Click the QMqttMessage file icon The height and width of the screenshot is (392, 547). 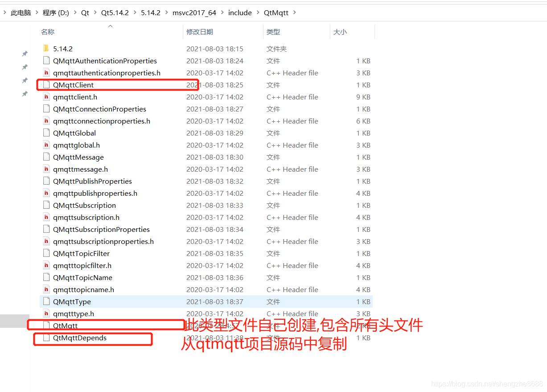46,157
